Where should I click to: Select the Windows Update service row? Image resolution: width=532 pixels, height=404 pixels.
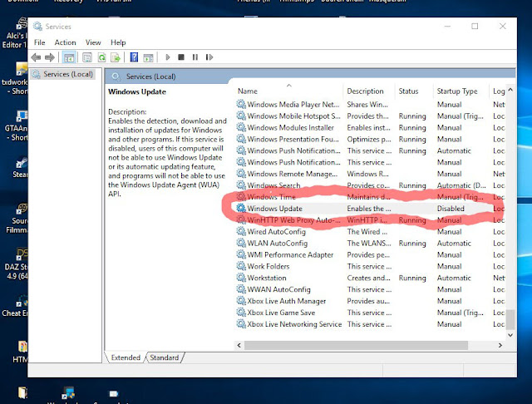[370, 209]
